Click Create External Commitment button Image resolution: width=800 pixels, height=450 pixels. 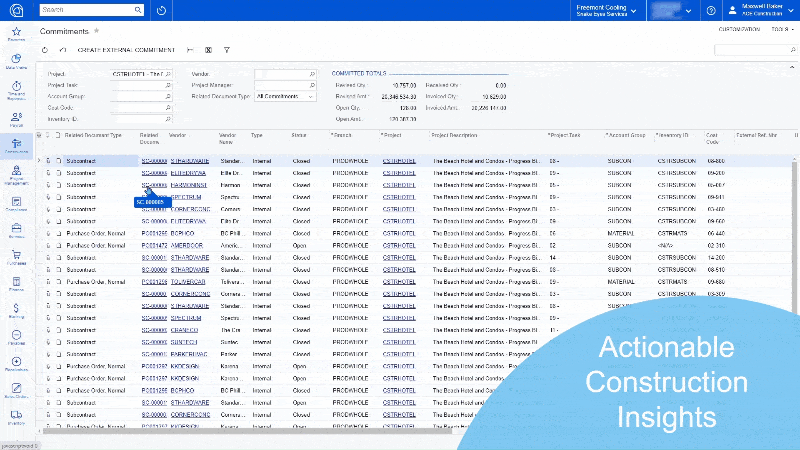(126, 50)
